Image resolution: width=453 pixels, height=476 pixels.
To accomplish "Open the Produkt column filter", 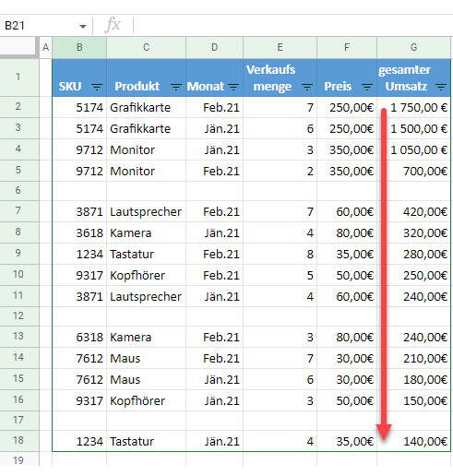I will pyautogui.click(x=176, y=87).
